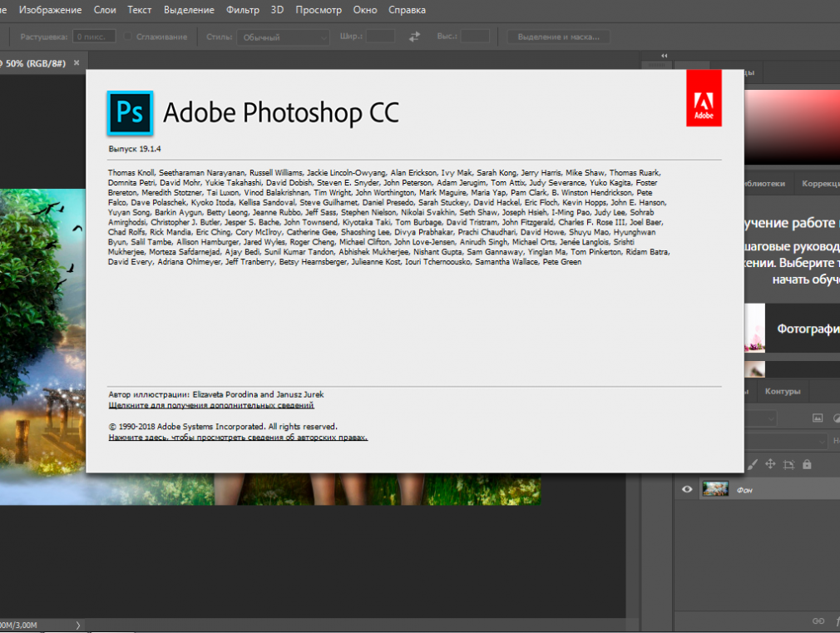Viewport: 840px width, 633px height.
Task: Click the lock brush pixels icon
Action: click(x=752, y=465)
